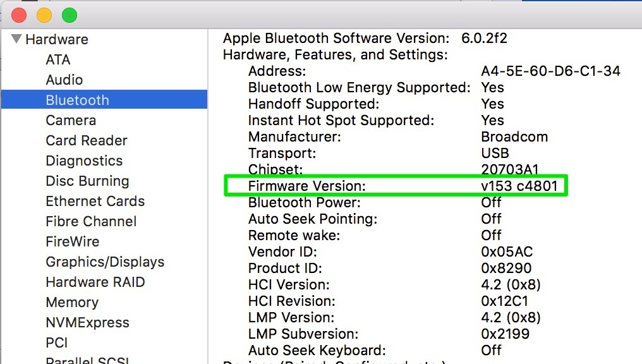
Task: Select PCI in the sidebar
Action: click(57, 343)
